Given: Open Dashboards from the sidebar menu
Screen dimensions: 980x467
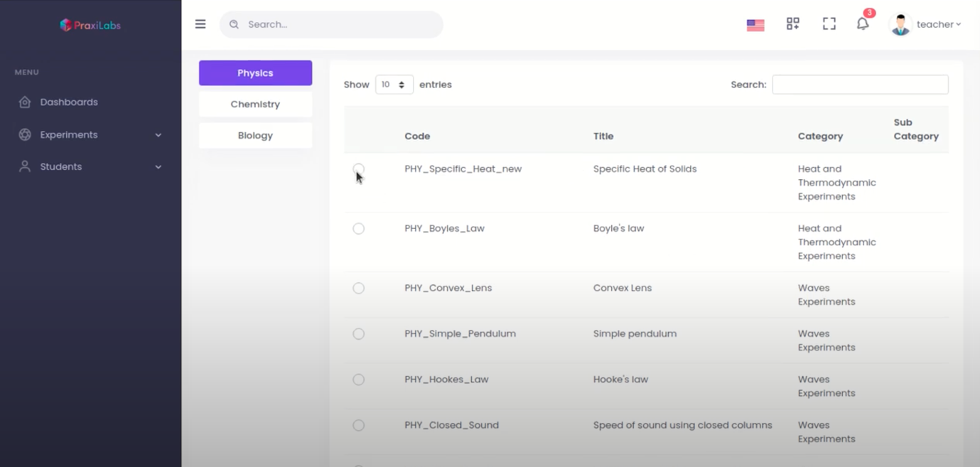Looking at the screenshot, I should pos(69,102).
